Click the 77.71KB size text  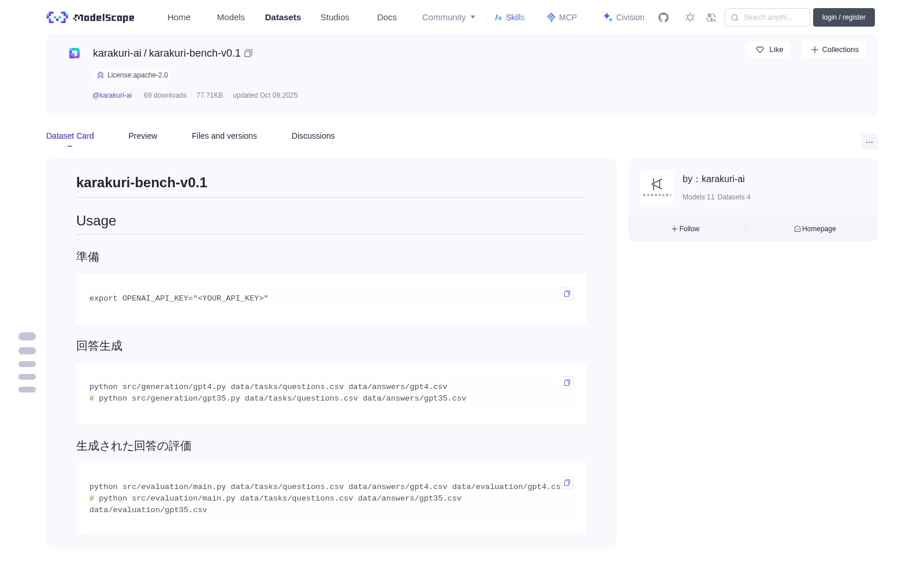coord(210,95)
